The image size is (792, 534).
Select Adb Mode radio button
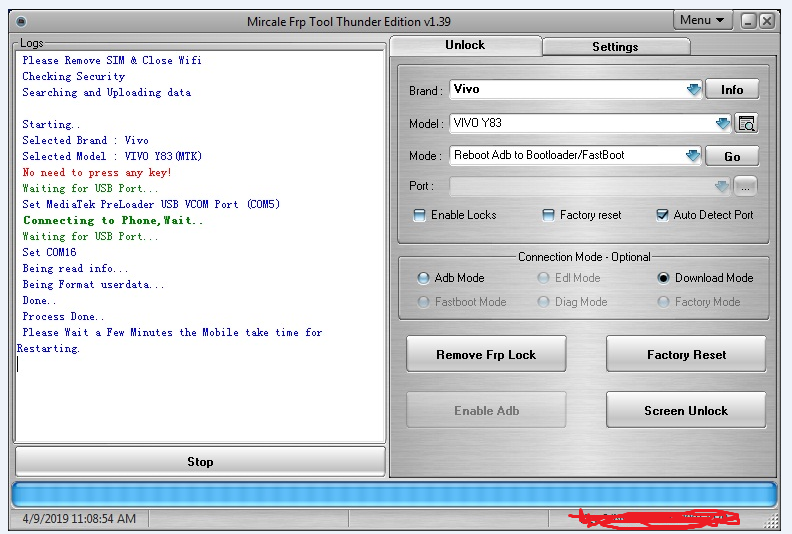click(423, 278)
